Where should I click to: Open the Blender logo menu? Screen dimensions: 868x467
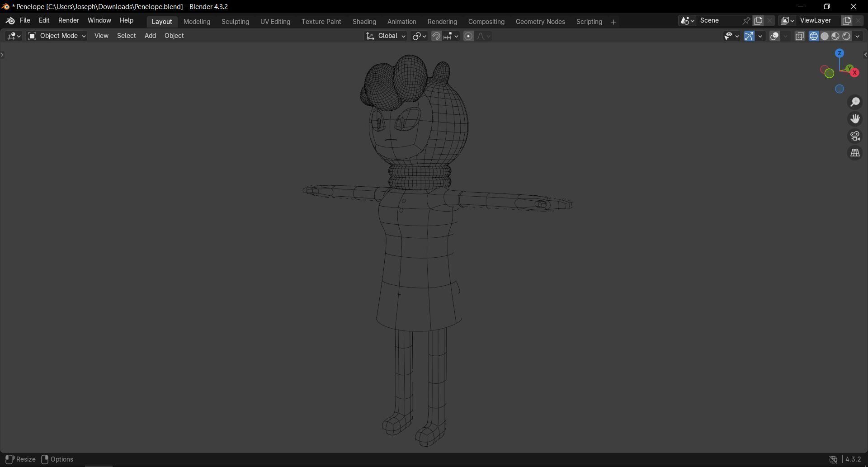(x=10, y=21)
